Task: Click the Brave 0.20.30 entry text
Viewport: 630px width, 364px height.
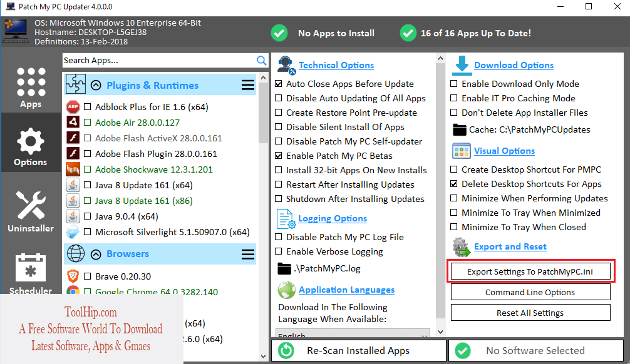Action: [x=123, y=276]
